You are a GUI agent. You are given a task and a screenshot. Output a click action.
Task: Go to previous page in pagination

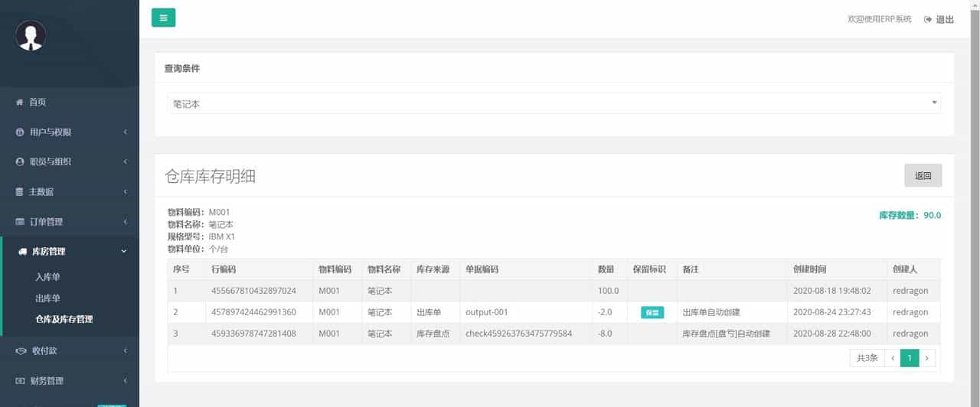coord(892,358)
